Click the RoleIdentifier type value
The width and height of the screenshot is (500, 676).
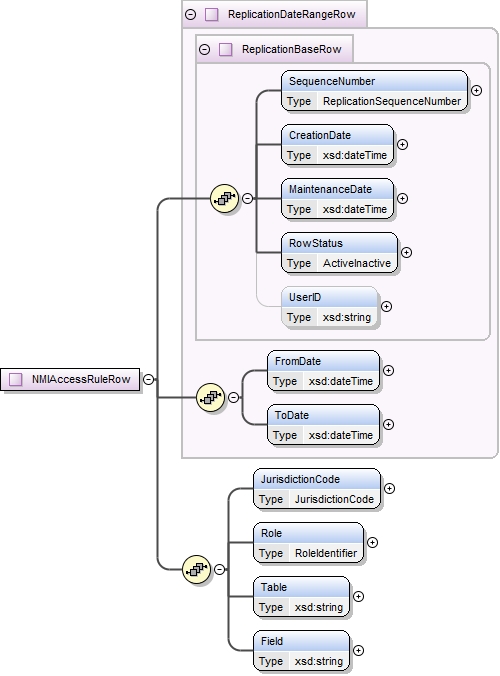pos(326,553)
